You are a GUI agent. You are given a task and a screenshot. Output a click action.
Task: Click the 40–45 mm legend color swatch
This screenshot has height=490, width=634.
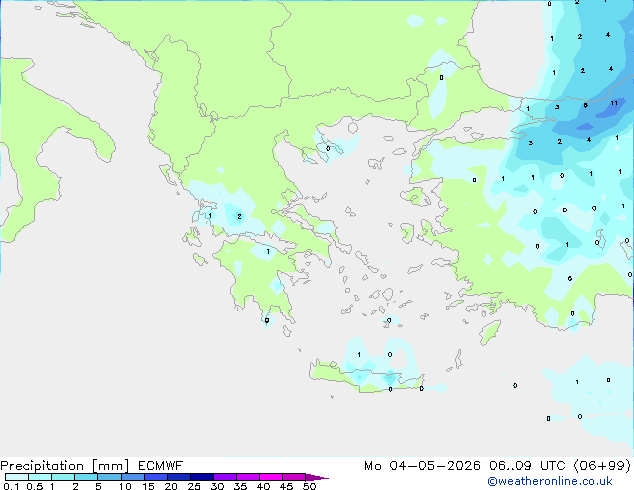[x=271, y=477]
